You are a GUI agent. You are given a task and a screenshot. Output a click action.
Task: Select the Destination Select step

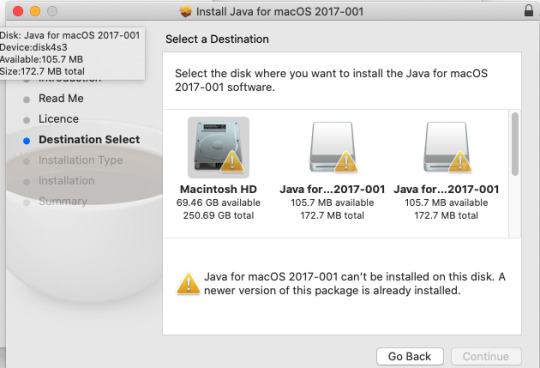coord(89,139)
